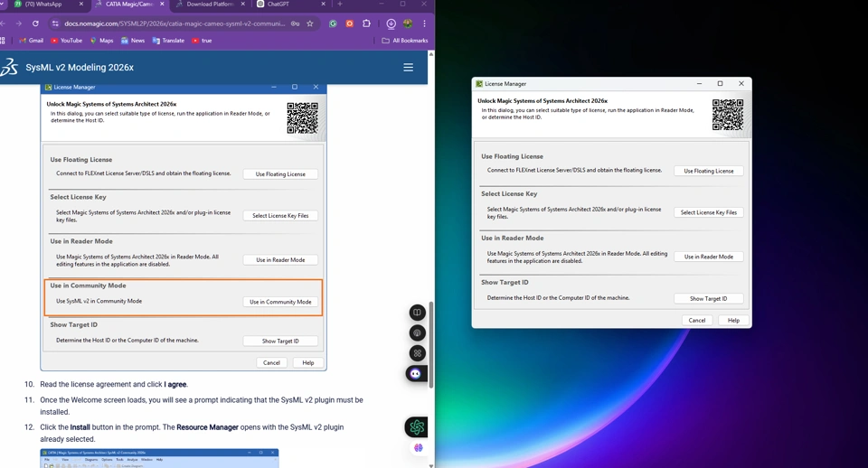The height and width of the screenshot is (468, 868).
Task: Open All Bookmarks folder
Action: pos(405,41)
